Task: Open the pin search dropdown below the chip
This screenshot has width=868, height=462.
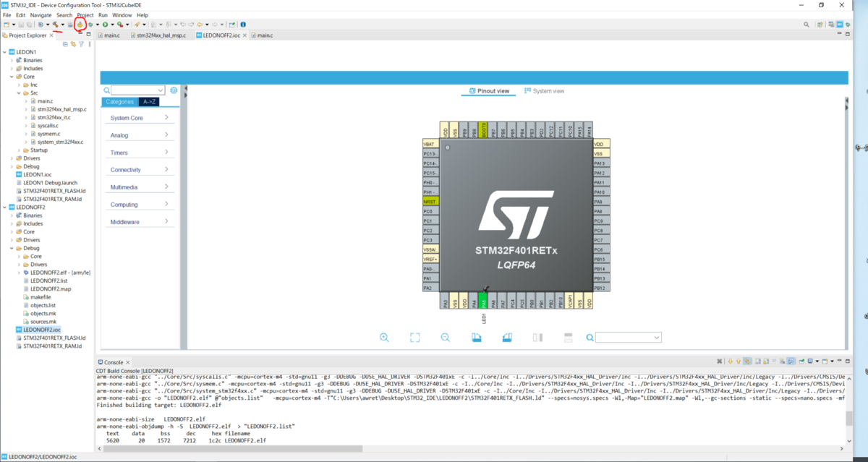Action: pos(656,338)
